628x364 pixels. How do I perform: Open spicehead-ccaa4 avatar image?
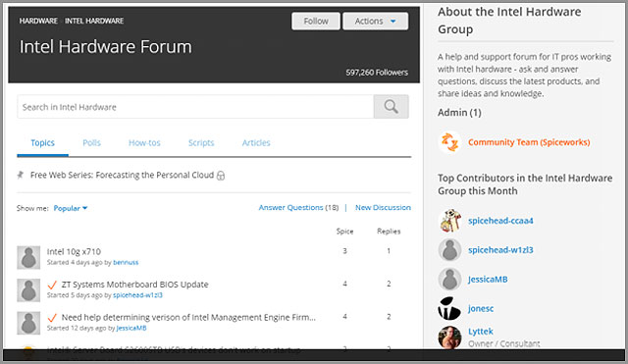[449, 221]
